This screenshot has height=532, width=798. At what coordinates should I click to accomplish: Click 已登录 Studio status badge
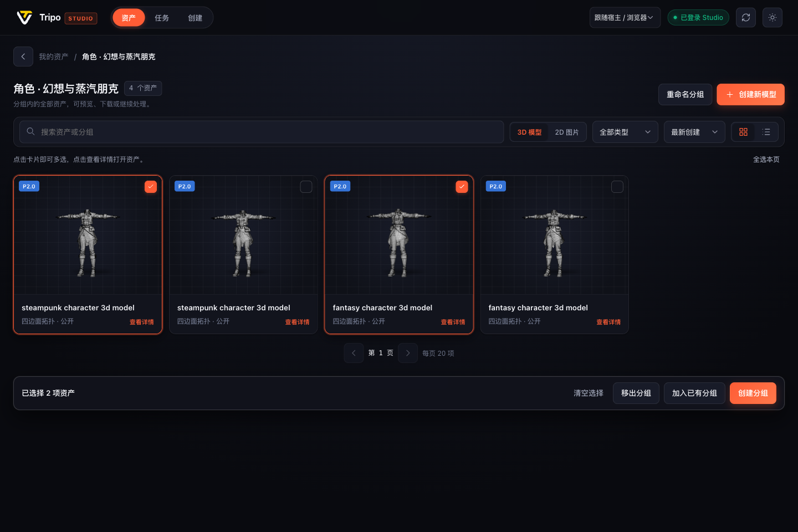698,18
